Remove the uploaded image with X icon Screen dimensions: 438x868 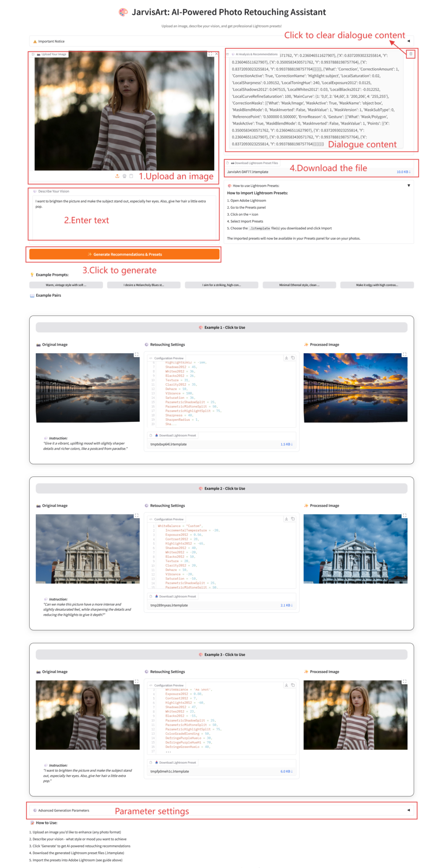point(216,54)
